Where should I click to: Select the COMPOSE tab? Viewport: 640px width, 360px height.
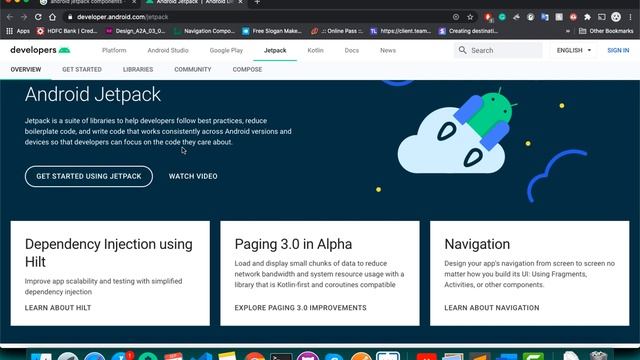pos(247,70)
